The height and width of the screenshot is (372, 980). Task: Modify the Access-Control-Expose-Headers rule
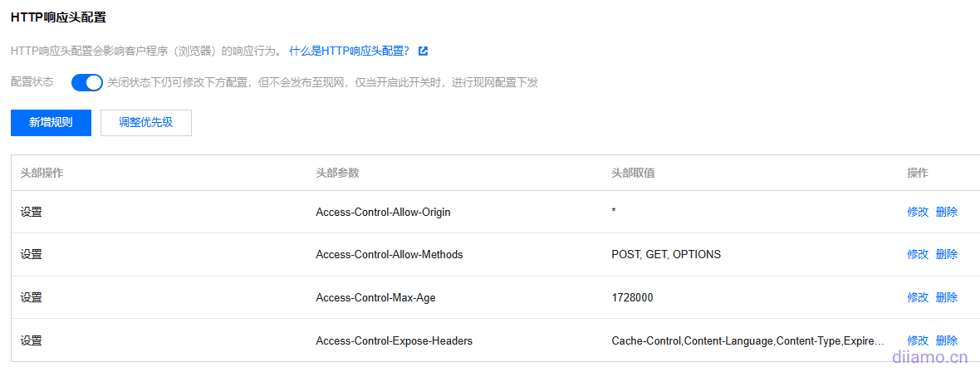tap(918, 340)
